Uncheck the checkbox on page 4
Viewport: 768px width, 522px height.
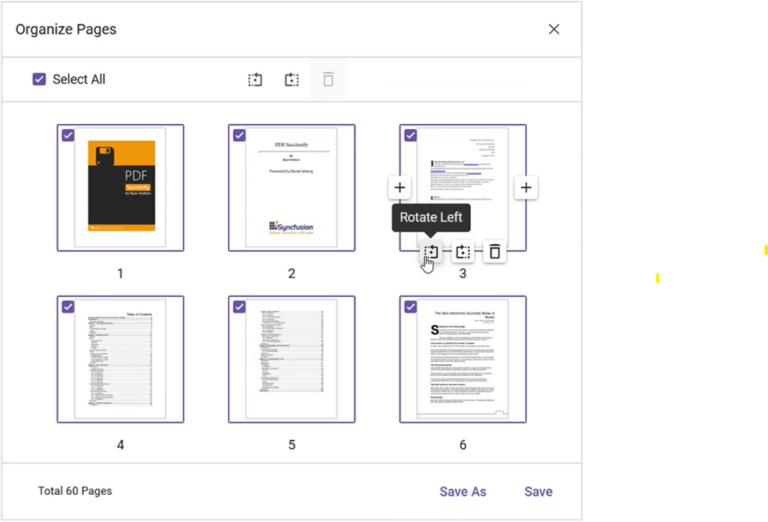68,307
